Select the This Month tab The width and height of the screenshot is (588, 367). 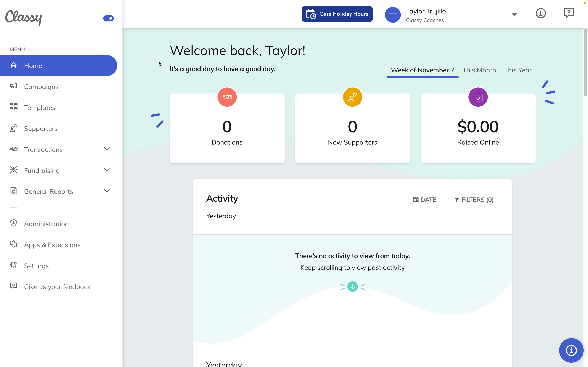[479, 70]
